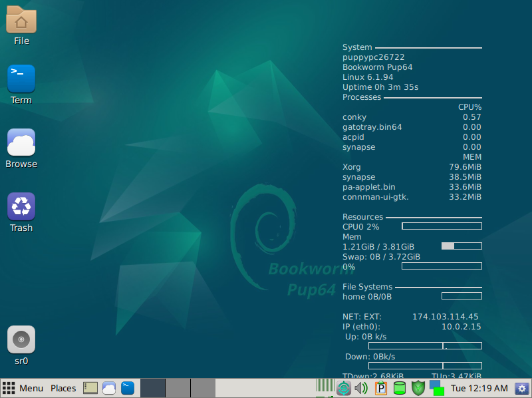Screen dimensions: 532x398
Task: Switch to the first dark workspace pager
Action: pos(153,388)
